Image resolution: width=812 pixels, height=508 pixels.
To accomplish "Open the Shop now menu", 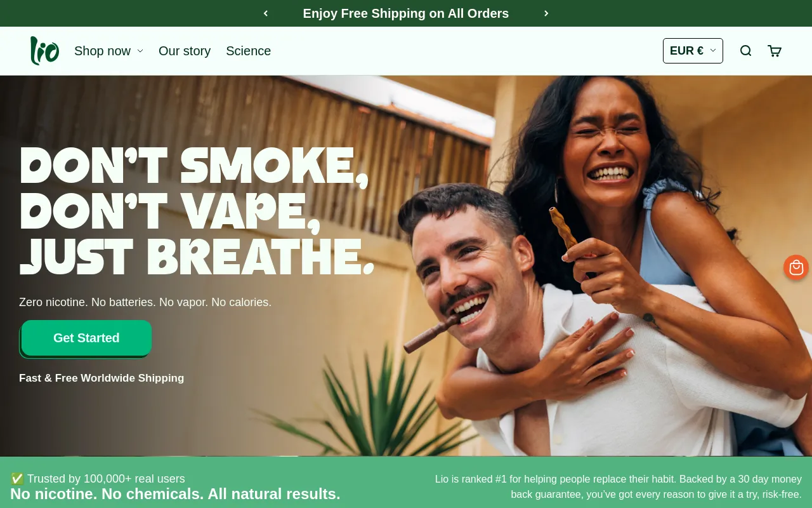I will pos(102,51).
